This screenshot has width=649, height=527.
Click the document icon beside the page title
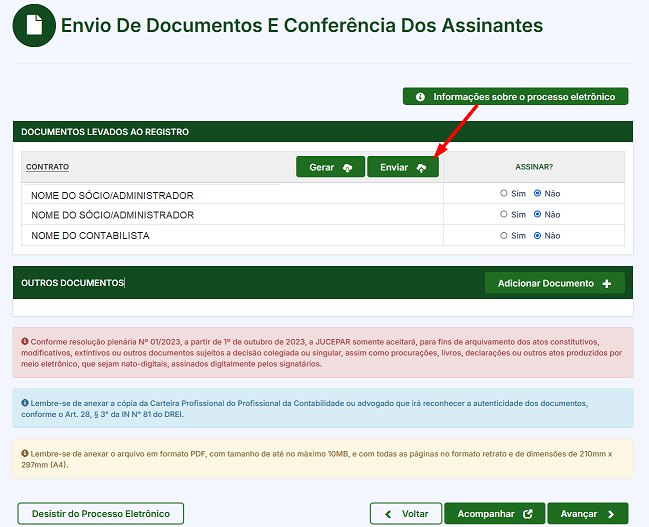click(x=34, y=25)
